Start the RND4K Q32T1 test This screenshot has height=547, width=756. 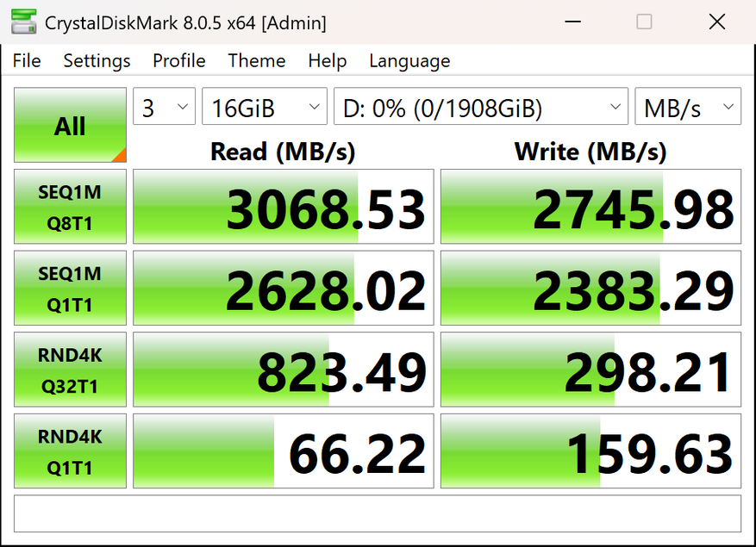[71, 370]
